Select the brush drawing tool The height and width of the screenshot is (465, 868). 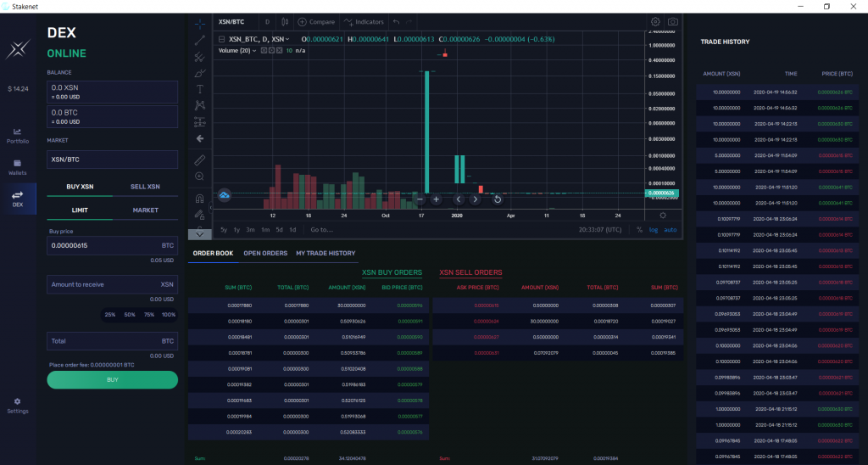[x=200, y=73]
